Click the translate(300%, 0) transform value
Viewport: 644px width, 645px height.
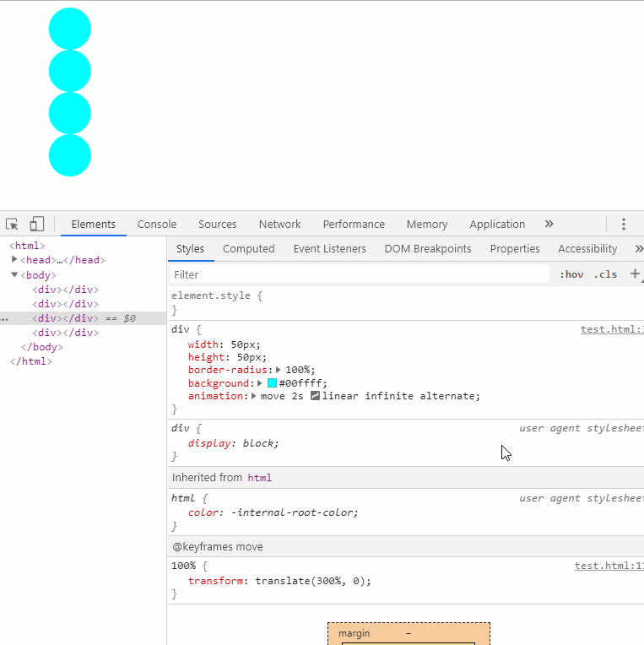310,581
